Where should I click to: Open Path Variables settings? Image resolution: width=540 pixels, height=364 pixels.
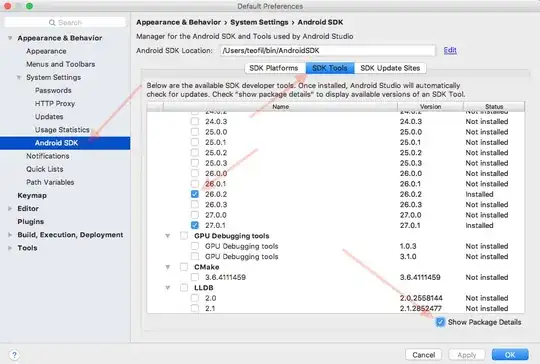point(50,182)
